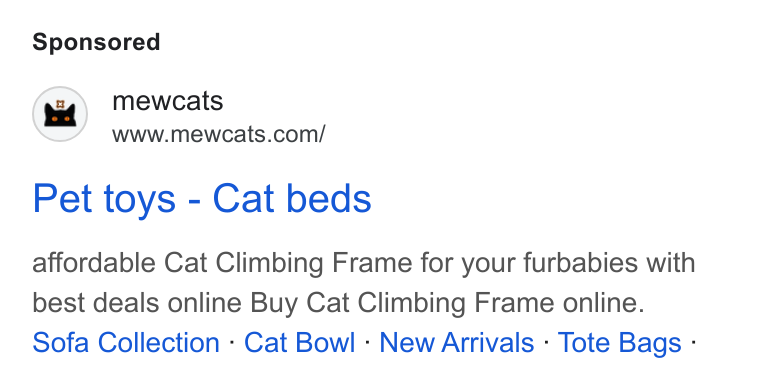Click the Sponsored label
This screenshot has height=386, width=760.
(x=96, y=42)
